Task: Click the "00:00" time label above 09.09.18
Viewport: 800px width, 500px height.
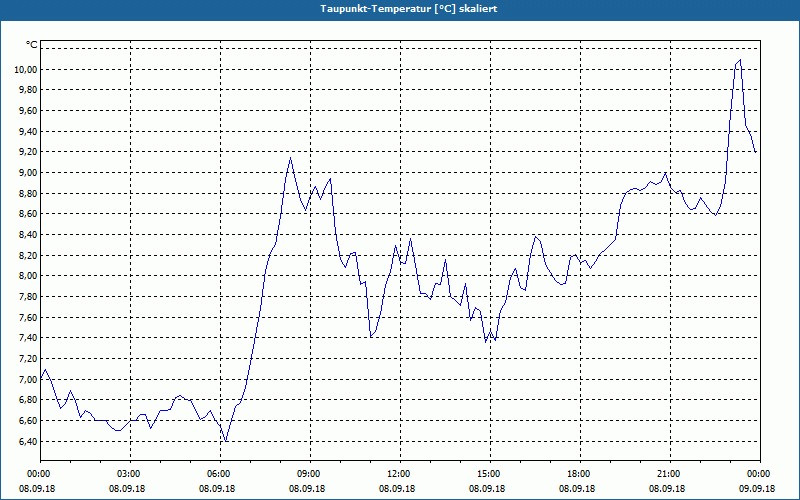Action: [760, 474]
